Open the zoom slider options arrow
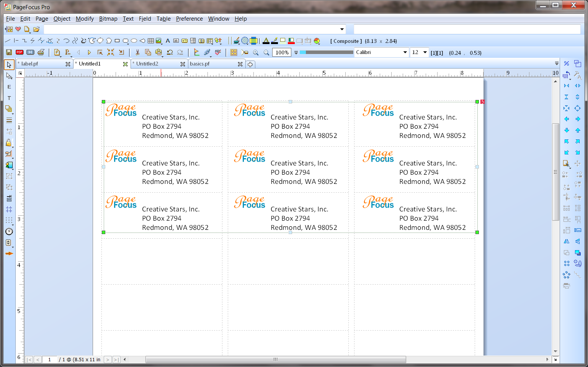Viewport: 588px width, 367px height. 296,52
